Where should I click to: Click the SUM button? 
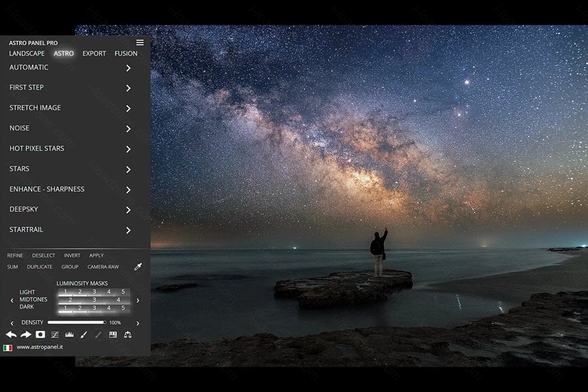pos(12,267)
